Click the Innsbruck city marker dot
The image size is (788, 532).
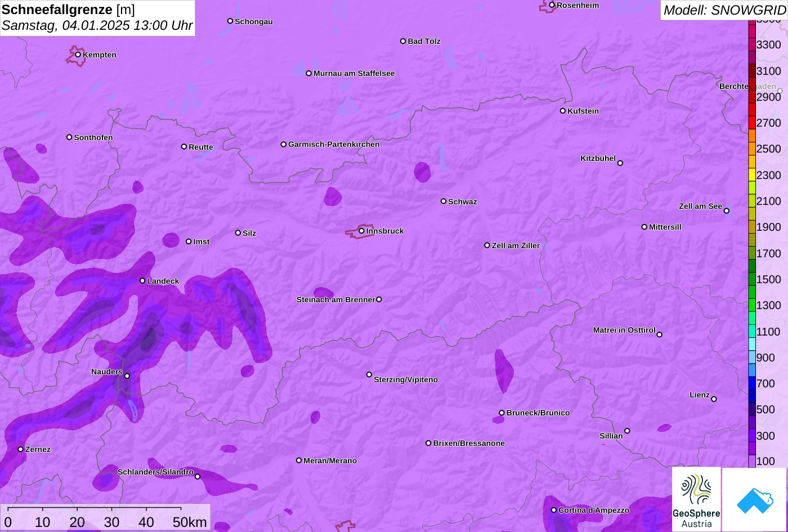tap(361, 230)
